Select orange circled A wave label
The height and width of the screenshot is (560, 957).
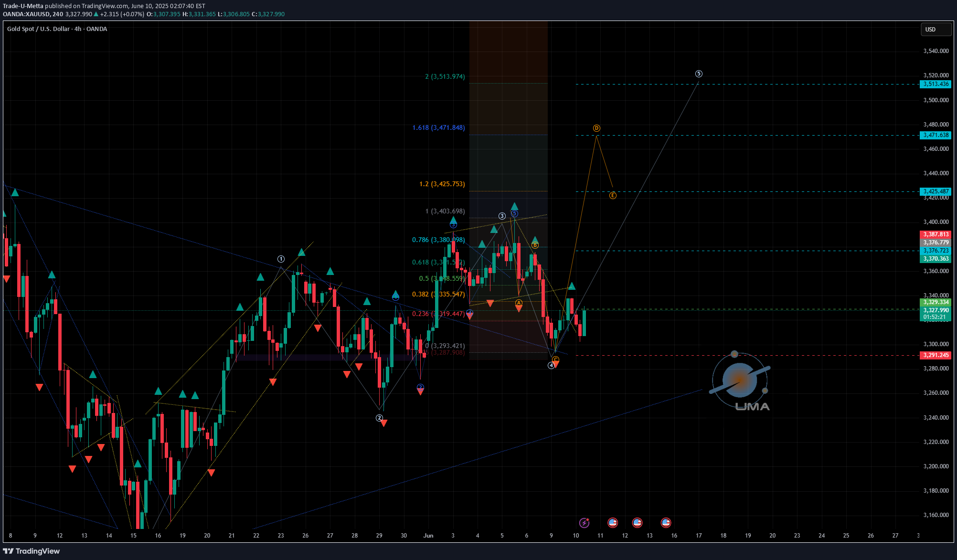coord(519,303)
